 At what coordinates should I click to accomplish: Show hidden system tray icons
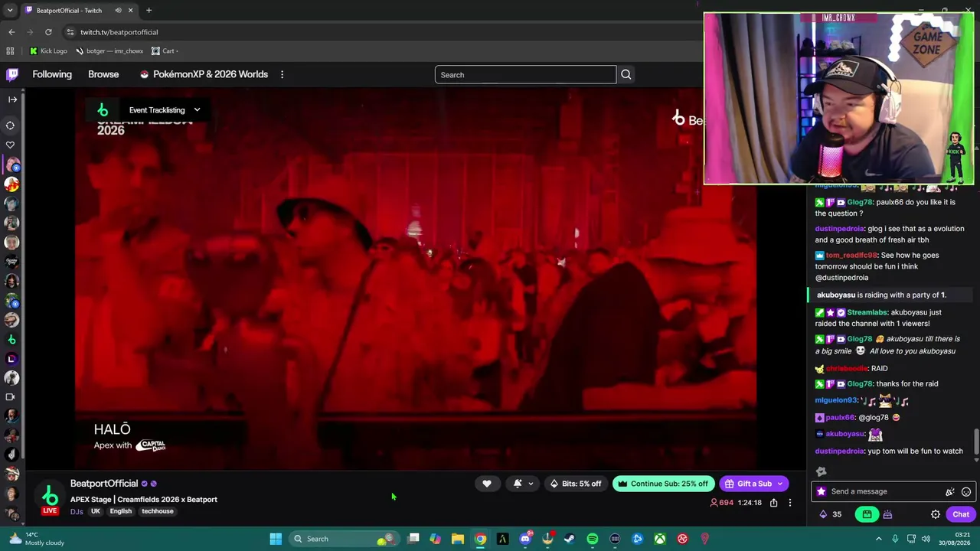point(878,539)
